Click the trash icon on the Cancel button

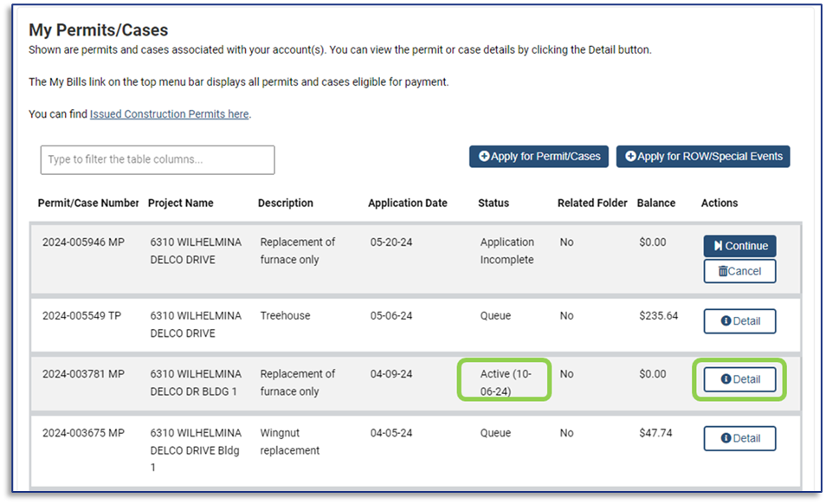pyautogui.click(x=723, y=271)
